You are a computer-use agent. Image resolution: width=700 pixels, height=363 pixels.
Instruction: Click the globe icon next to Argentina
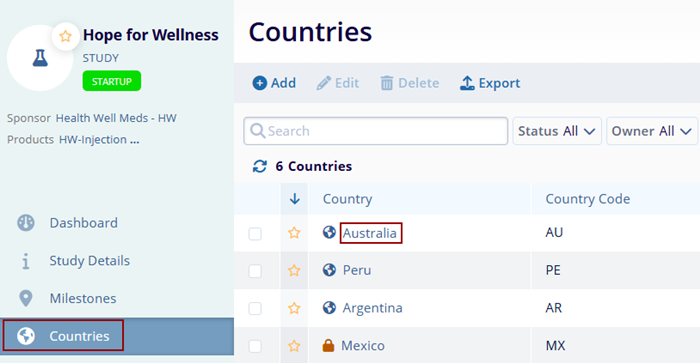tap(329, 308)
